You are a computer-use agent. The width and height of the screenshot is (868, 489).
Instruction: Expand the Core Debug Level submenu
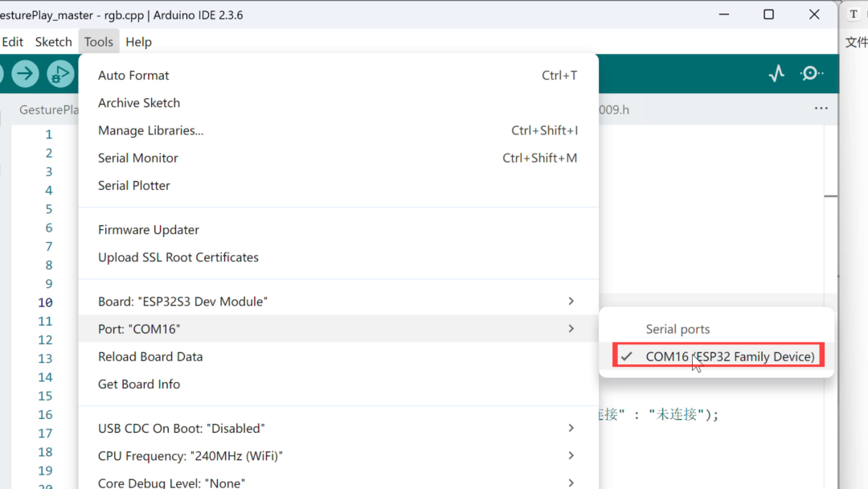coord(338,483)
